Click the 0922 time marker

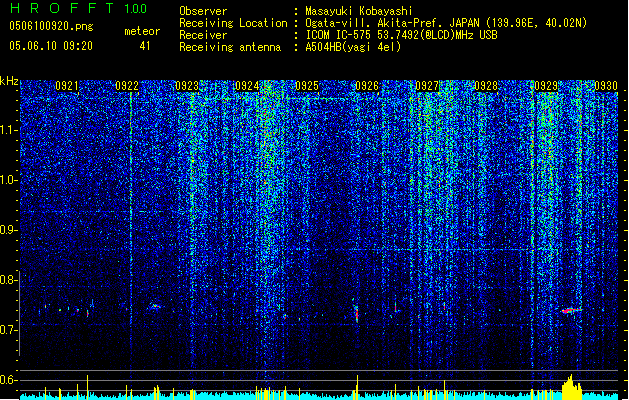click(127, 86)
